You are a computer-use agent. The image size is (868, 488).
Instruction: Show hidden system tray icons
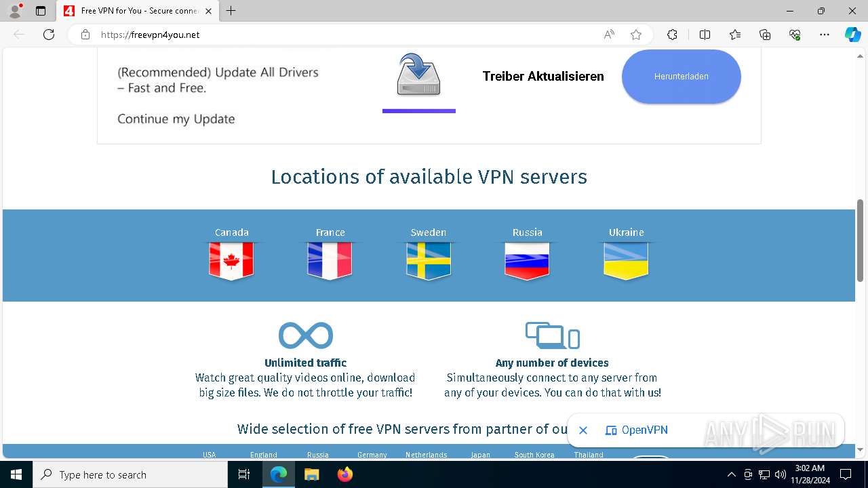tap(731, 474)
